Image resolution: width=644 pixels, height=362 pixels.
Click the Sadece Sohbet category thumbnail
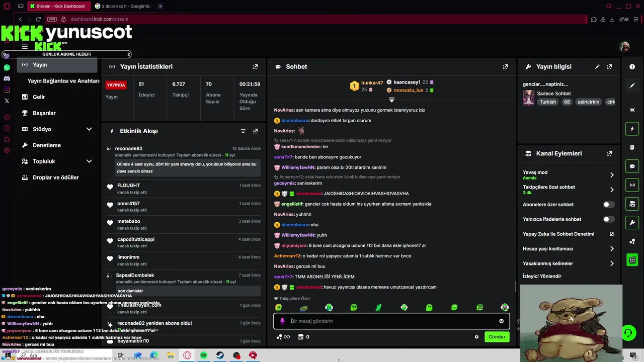click(528, 98)
